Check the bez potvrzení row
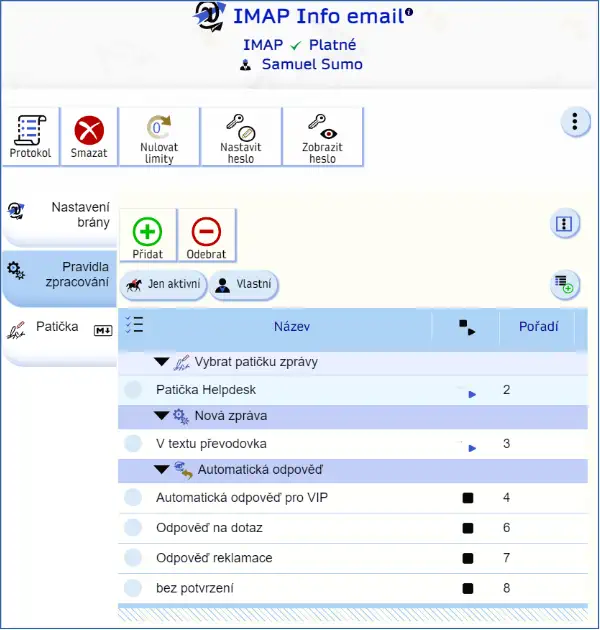Screen dimensions: 600x630 [133, 588]
